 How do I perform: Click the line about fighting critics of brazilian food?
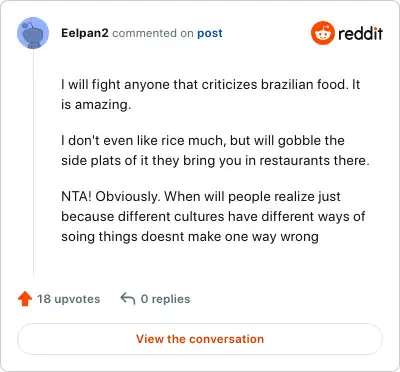211,85
